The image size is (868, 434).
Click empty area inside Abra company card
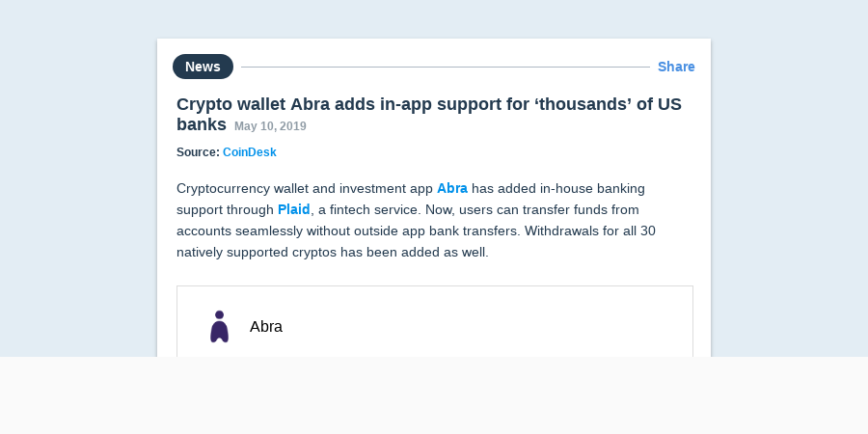[x=487, y=327]
